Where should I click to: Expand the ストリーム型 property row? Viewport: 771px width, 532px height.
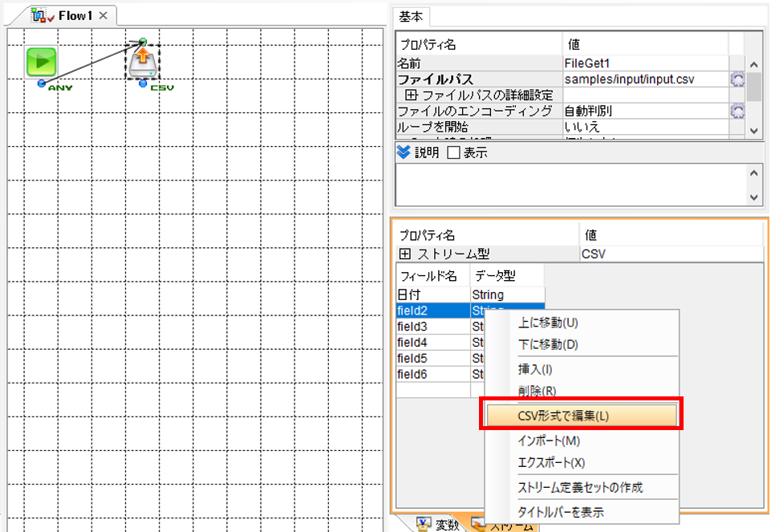pos(404,254)
